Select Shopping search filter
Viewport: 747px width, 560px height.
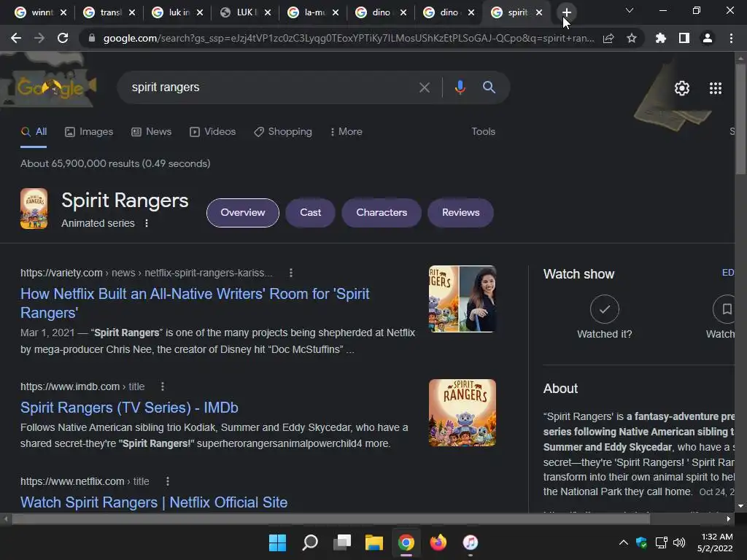click(x=283, y=132)
